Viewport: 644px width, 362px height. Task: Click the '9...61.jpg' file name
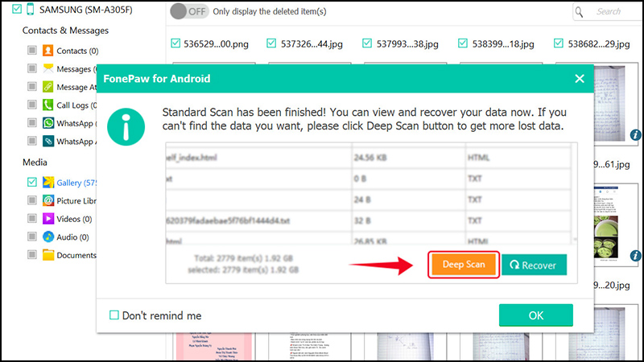[x=612, y=165]
